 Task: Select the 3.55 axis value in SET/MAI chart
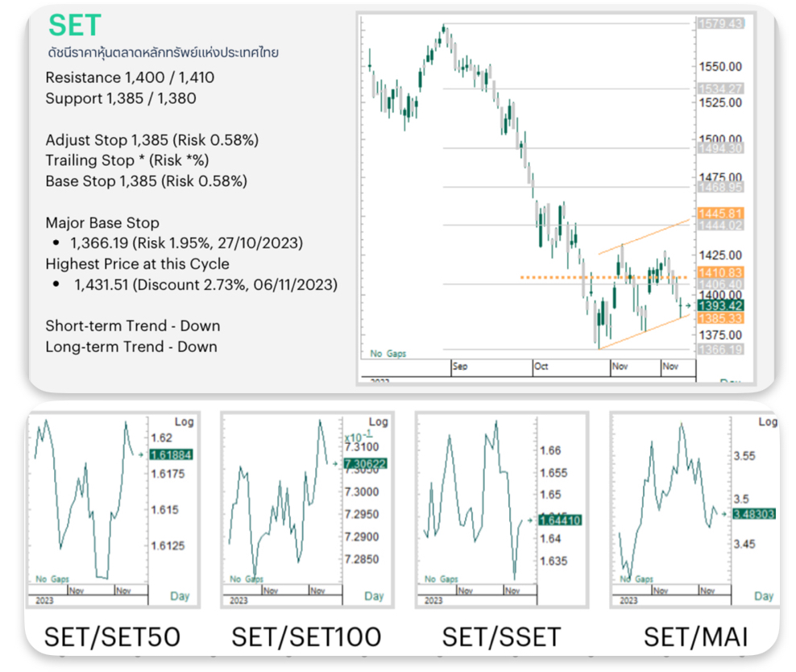point(744,456)
